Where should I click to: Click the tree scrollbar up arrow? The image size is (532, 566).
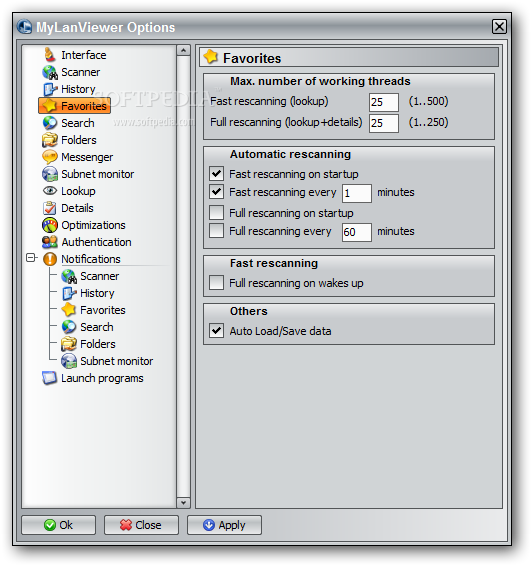tap(183, 51)
